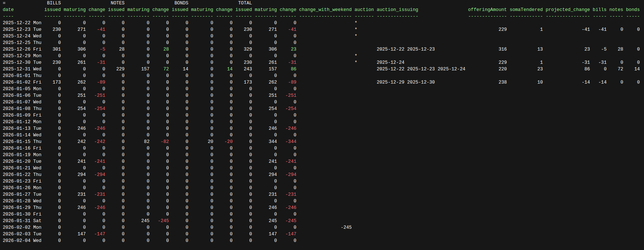
Task: Click offeringAmount value '220'
Action: point(503,69)
